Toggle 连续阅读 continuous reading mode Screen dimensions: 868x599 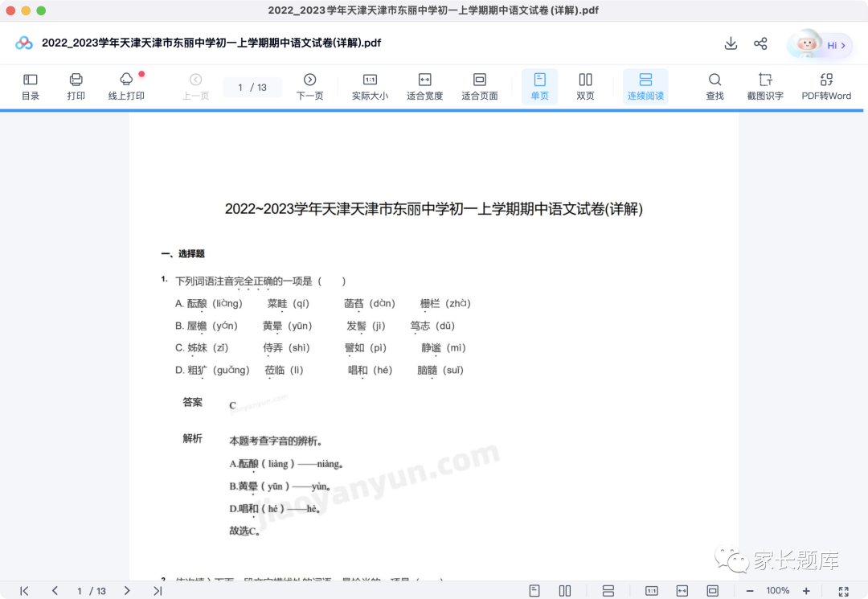point(645,87)
